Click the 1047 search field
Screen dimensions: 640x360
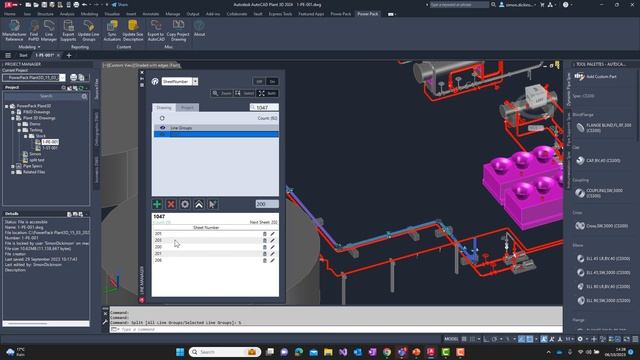pos(264,107)
